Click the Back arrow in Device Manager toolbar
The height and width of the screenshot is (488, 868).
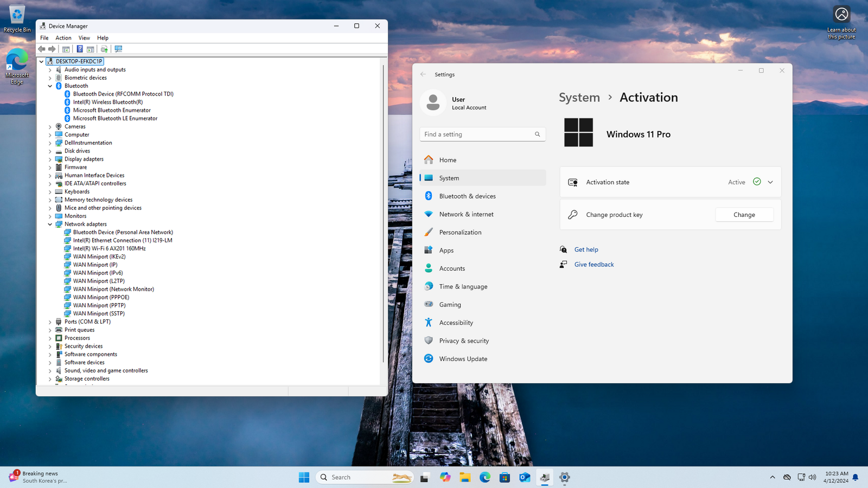[42, 49]
